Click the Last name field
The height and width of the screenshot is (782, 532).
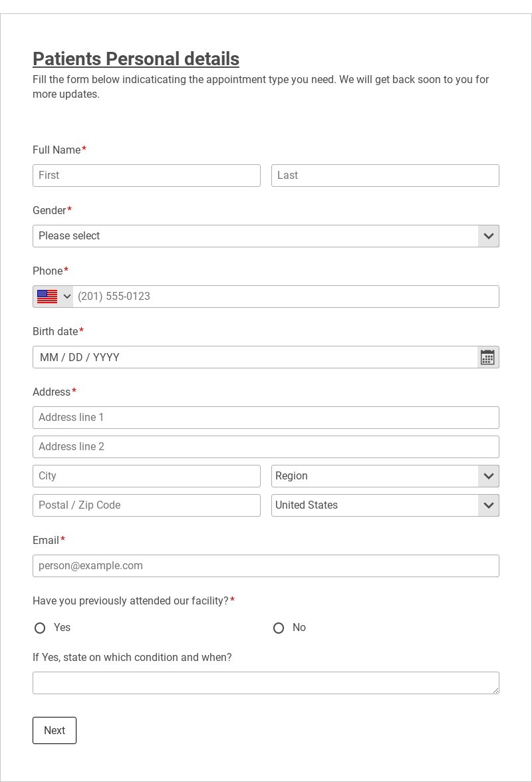385,176
